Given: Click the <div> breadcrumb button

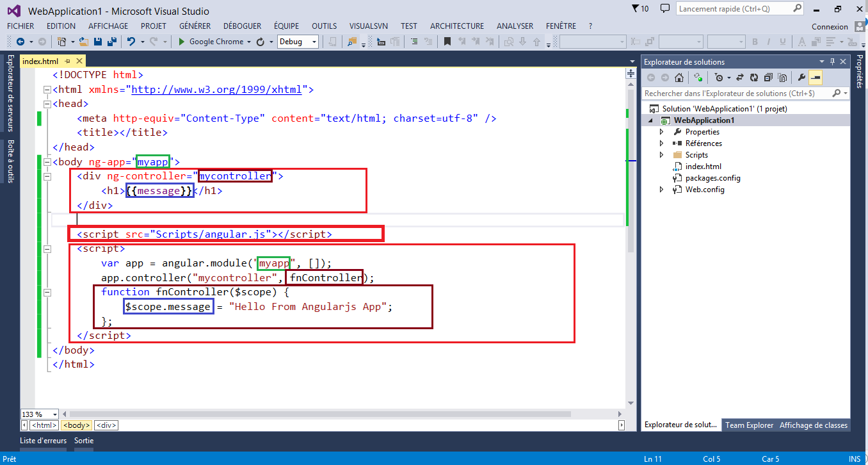Looking at the screenshot, I should 106,425.
